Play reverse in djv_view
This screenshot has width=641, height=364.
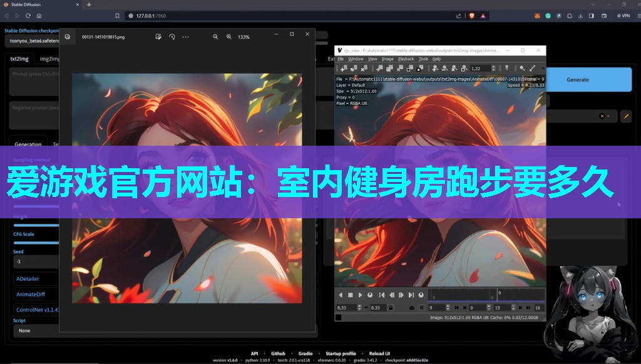coord(341,295)
